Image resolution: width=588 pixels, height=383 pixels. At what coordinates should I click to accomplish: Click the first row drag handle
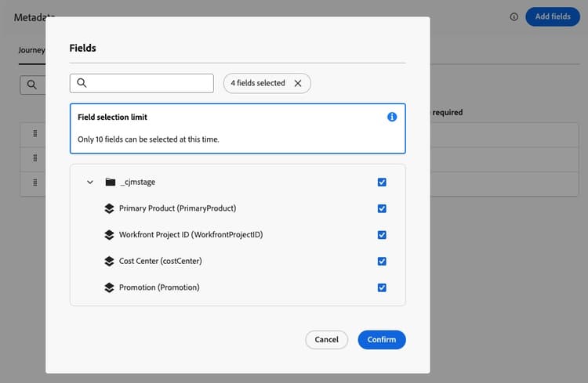pos(35,133)
